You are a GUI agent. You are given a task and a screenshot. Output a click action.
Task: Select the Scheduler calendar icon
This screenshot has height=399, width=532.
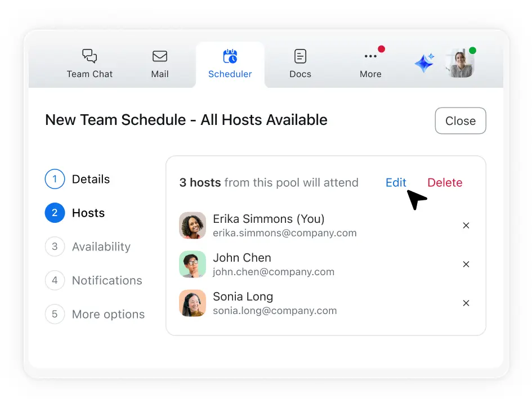(230, 56)
